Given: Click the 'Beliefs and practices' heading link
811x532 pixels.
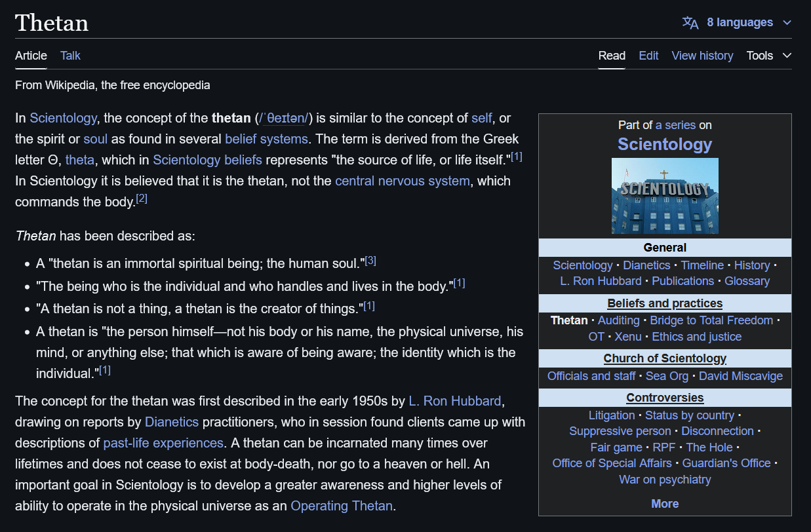Looking at the screenshot, I should [665, 303].
